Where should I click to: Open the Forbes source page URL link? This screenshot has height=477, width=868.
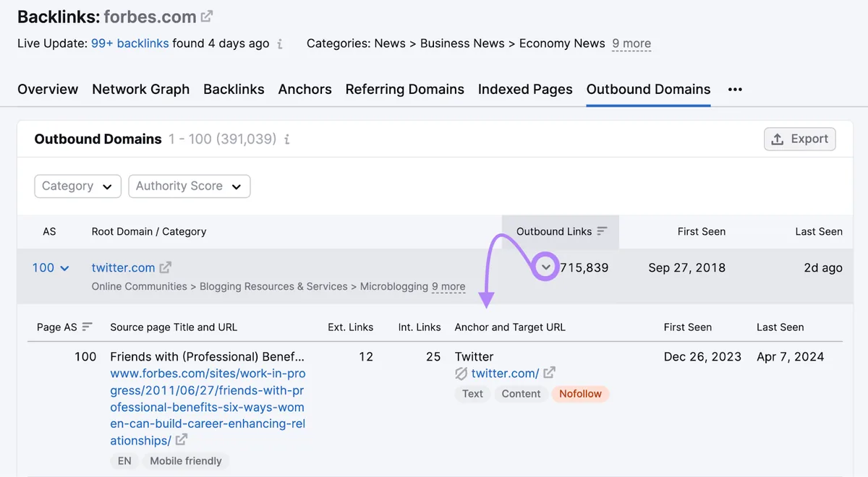[208, 407]
